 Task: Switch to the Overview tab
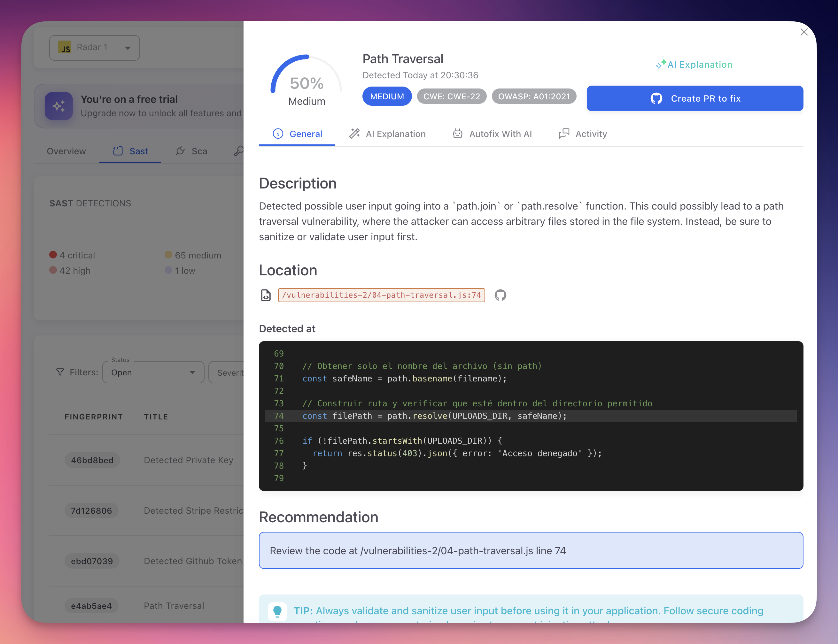coord(66,151)
